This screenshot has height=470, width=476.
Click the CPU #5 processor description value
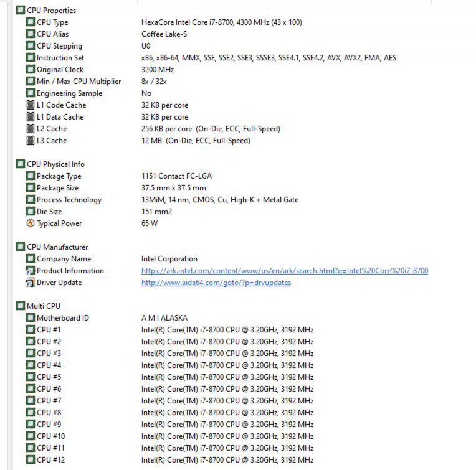pos(227,377)
